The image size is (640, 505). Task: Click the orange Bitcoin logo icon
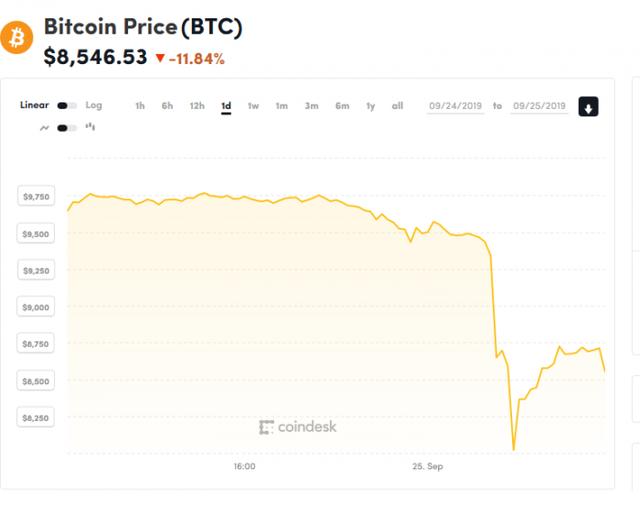(17, 39)
